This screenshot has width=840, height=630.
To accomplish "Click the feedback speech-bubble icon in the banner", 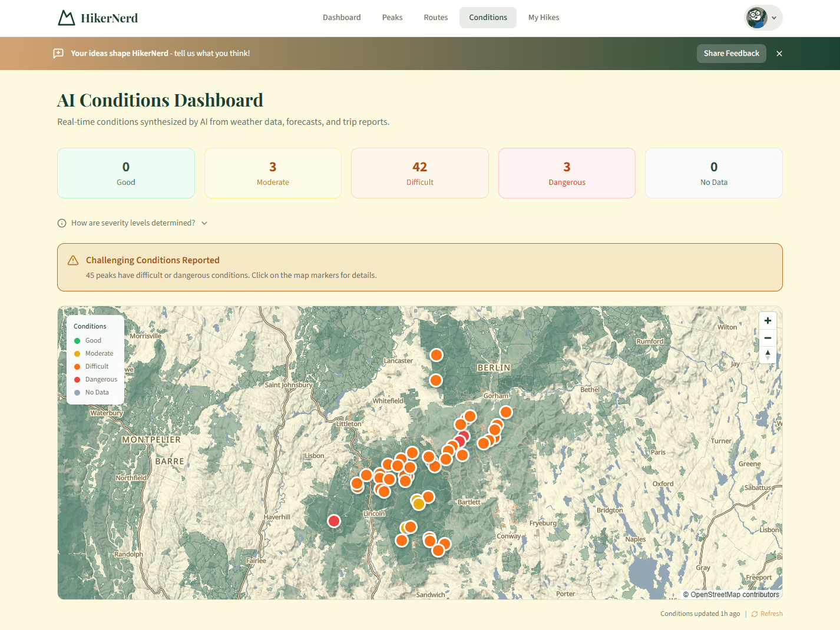I will pyautogui.click(x=58, y=53).
